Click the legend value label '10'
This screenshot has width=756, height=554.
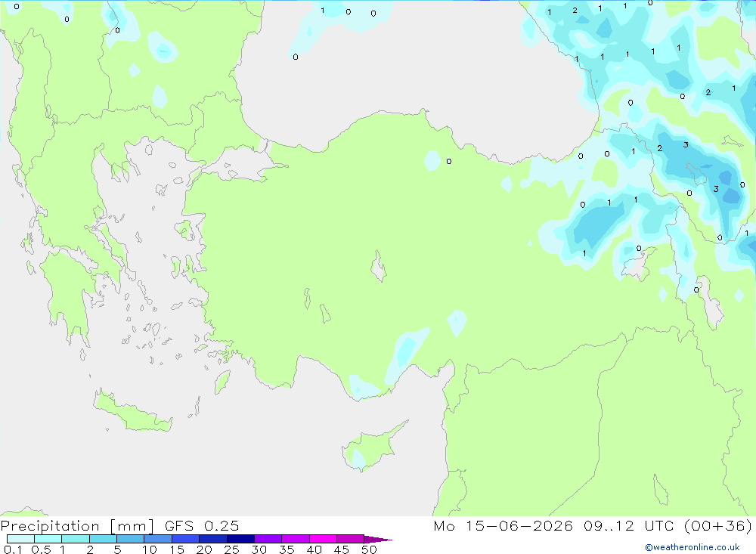[149, 549]
